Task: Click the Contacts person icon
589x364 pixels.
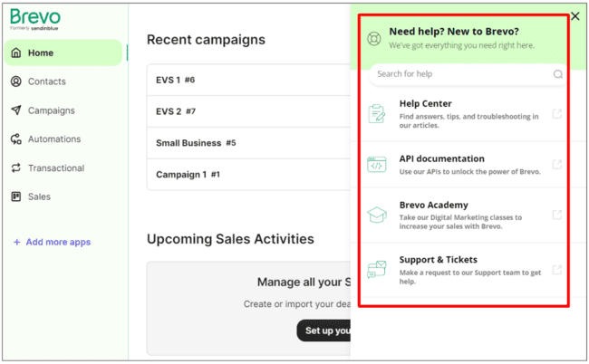Action: (x=16, y=81)
